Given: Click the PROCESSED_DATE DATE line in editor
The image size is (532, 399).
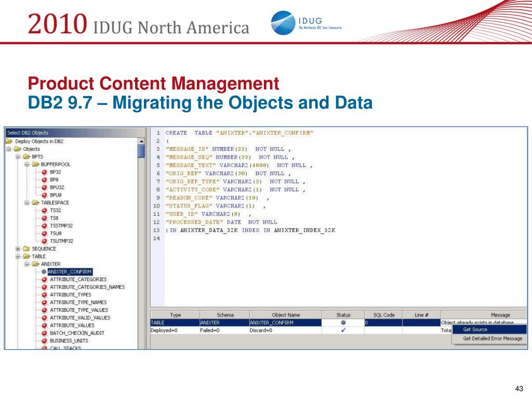Looking at the screenshot, I should point(221,222).
